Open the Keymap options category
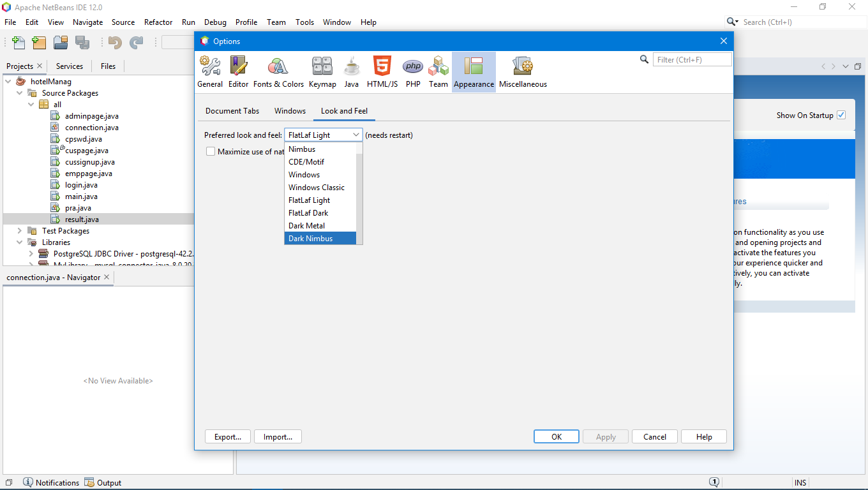This screenshot has width=868, height=490. coord(322,72)
